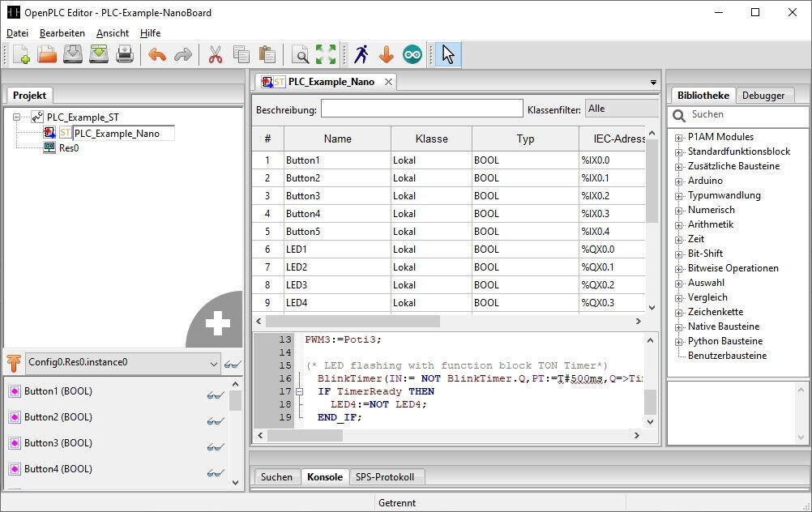The image size is (812, 512).
Task: Toggle debug glasses for Button3
Action: [x=215, y=446]
